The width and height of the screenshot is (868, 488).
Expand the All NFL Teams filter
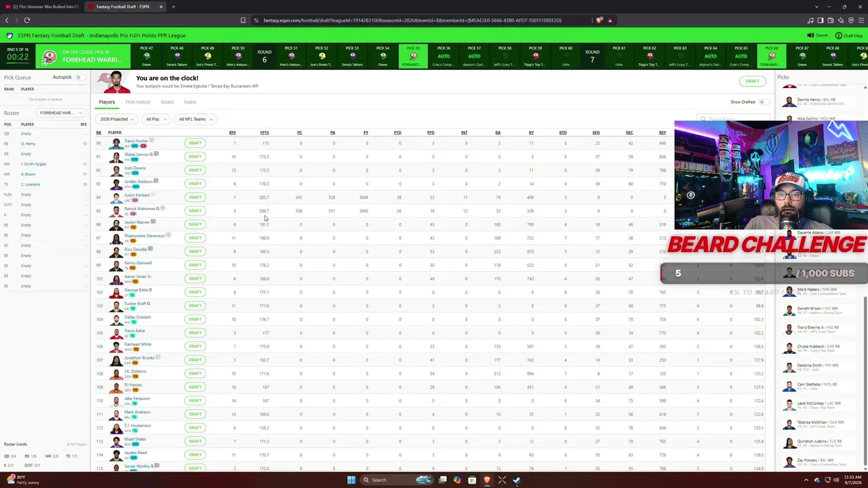(x=195, y=119)
